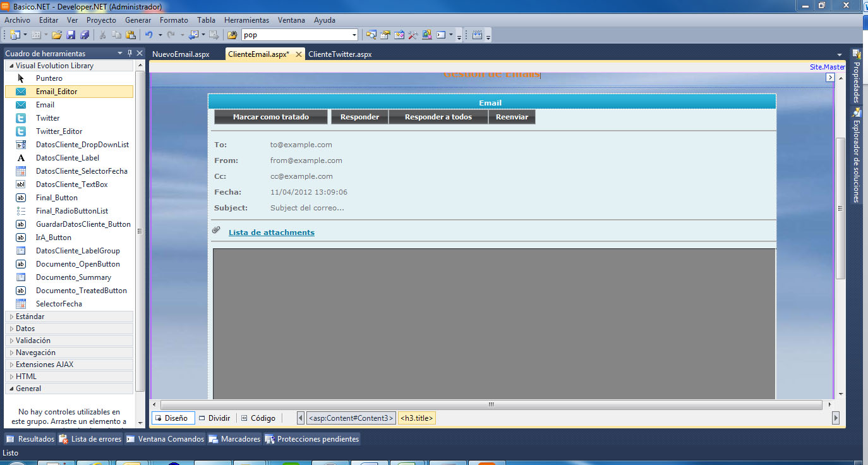
Task: Expand the Validación toolbox group
Action: 11,341
